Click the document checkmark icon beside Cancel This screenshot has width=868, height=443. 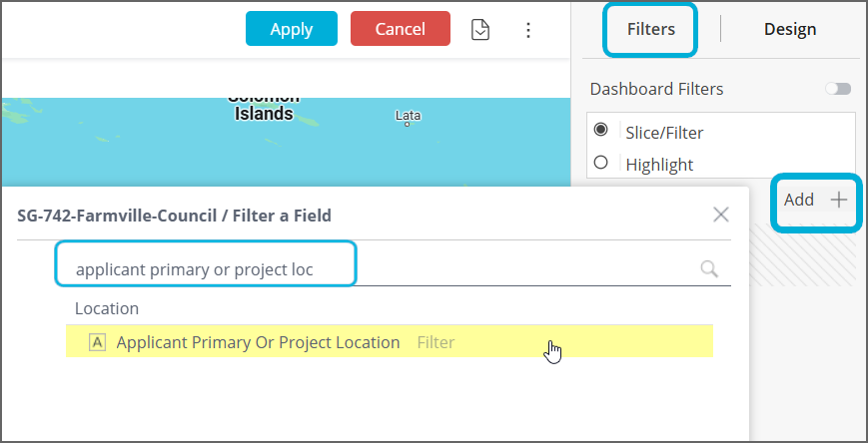(480, 30)
